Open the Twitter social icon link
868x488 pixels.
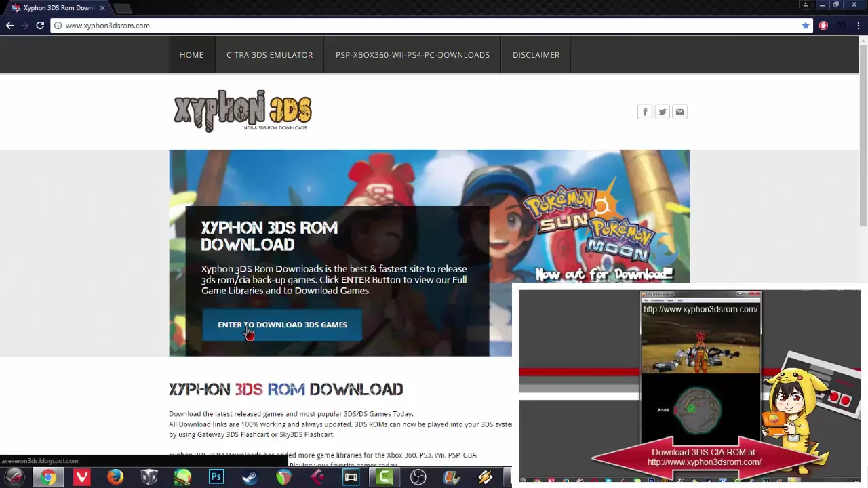click(663, 112)
